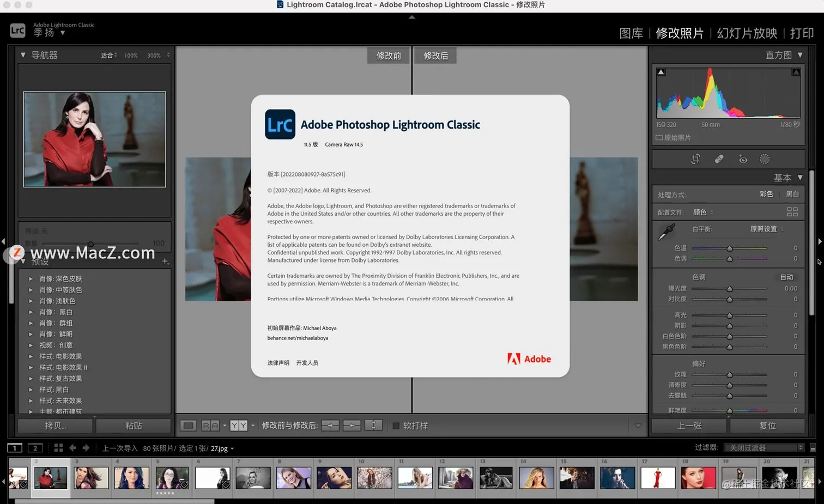The width and height of the screenshot is (824, 504).
Task: Click the second window 2 button
Action: point(35,448)
